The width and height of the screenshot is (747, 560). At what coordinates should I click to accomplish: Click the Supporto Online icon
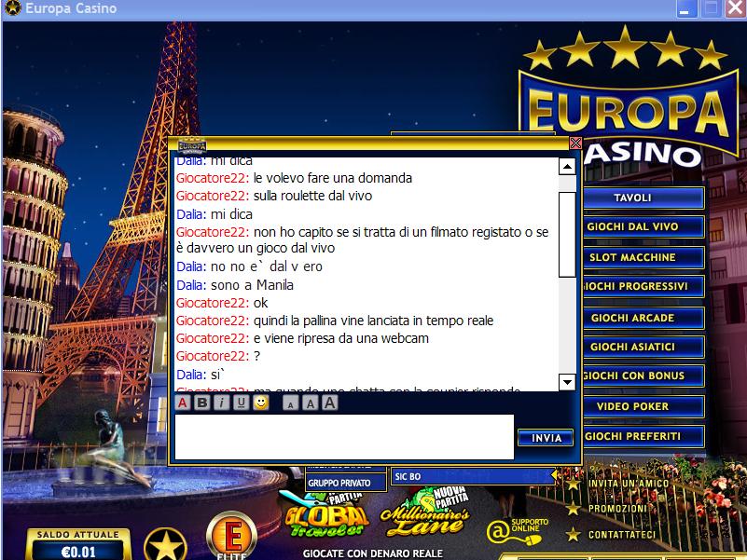click(517, 532)
